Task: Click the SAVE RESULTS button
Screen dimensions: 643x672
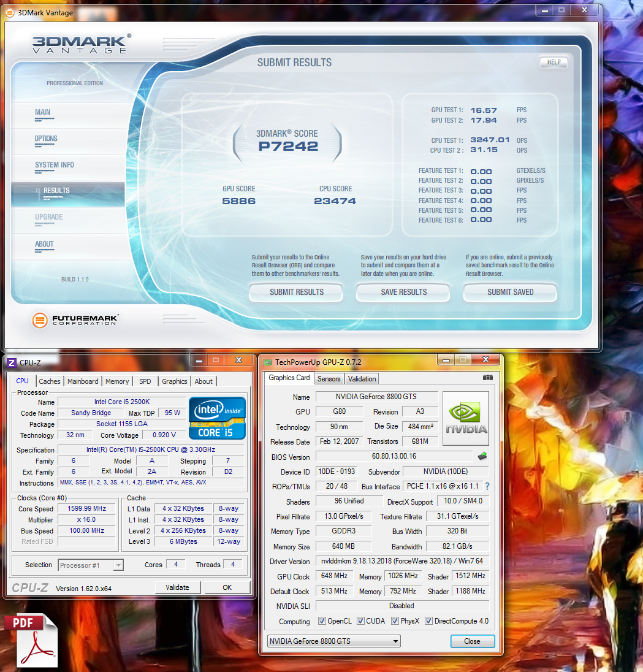Action: [x=403, y=292]
